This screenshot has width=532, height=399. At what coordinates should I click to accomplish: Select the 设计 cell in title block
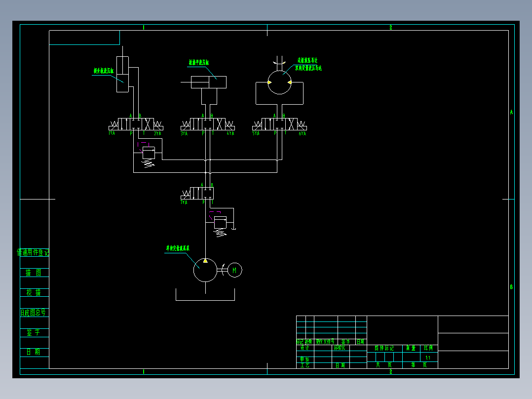click(305, 348)
